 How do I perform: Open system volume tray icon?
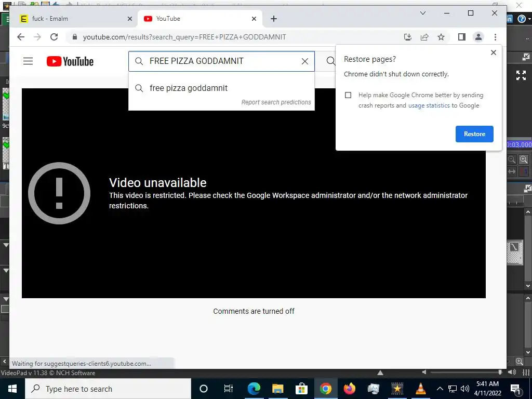[465, 389]
